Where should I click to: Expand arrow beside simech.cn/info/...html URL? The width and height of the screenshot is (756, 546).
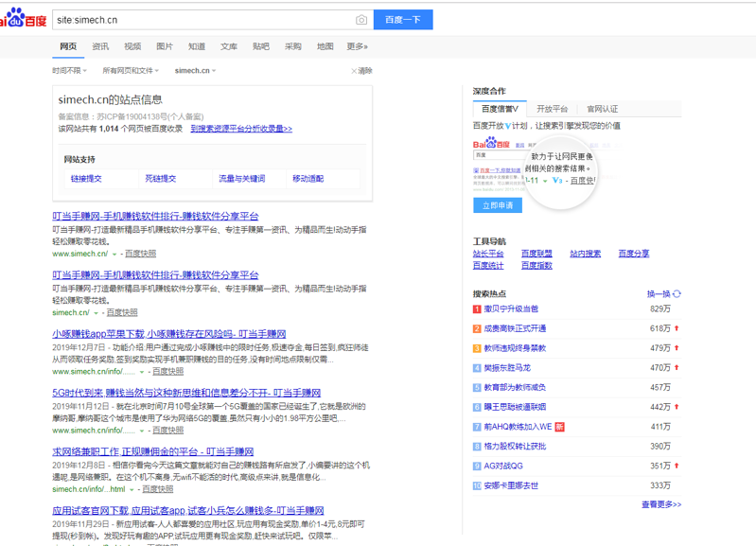point(132,489)
